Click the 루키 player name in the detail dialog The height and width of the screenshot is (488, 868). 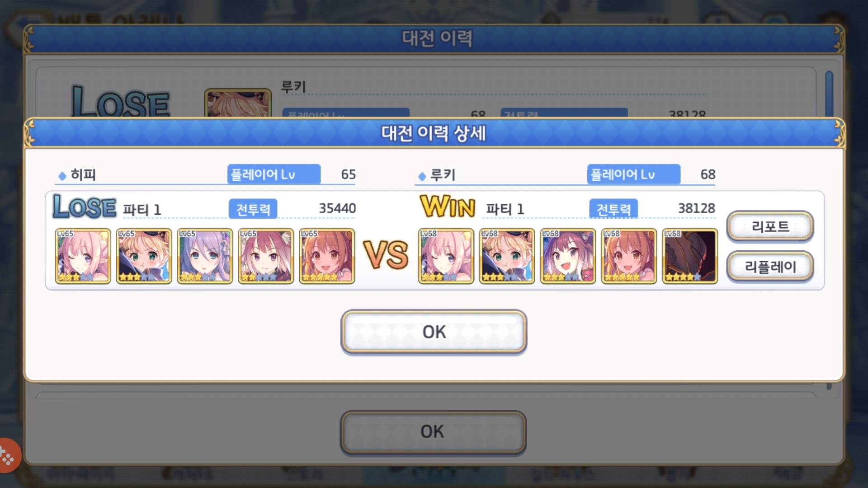(x=443, y=175)
